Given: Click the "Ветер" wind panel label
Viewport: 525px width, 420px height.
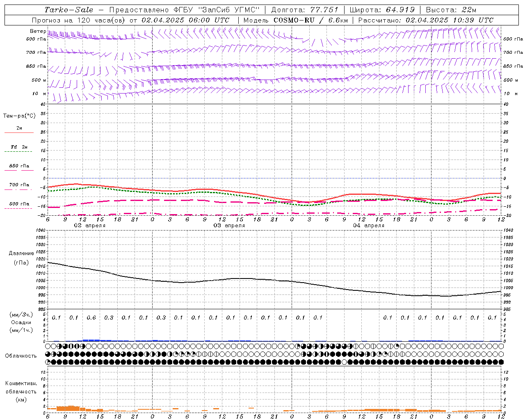Looking at the screenshot, I should [38, 31].
